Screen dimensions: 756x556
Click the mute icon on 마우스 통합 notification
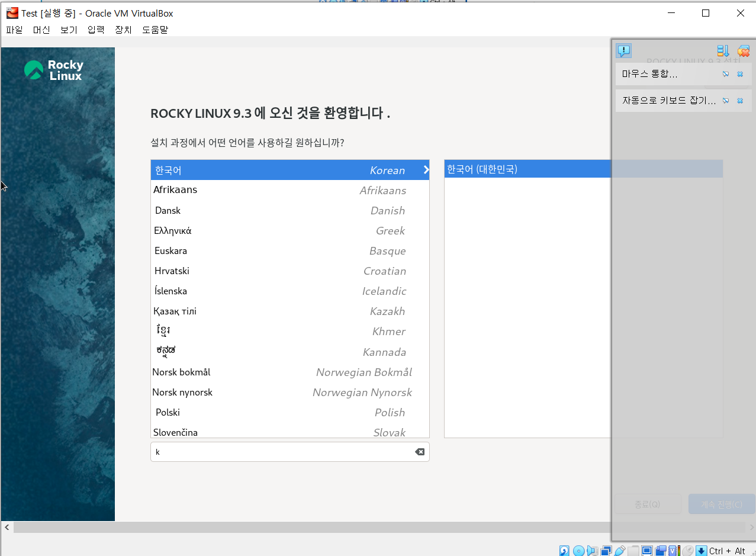pyautogui.click(x=726, y=74)
